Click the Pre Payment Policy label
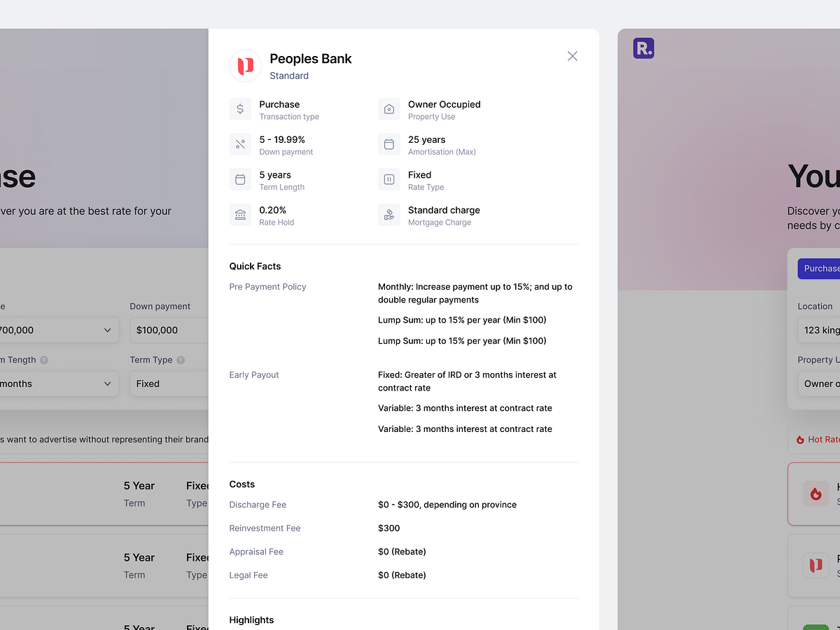Image resolution: width=840 pixels, height=630 pixels. (268, 286)
